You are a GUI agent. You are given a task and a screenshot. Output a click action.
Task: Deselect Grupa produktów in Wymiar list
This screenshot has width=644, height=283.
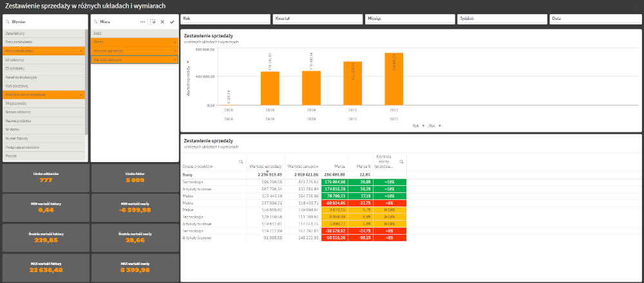(44, 51)
